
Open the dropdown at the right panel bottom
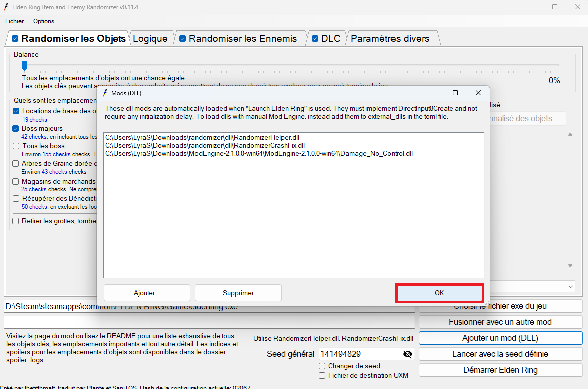[x=571, y=287]
